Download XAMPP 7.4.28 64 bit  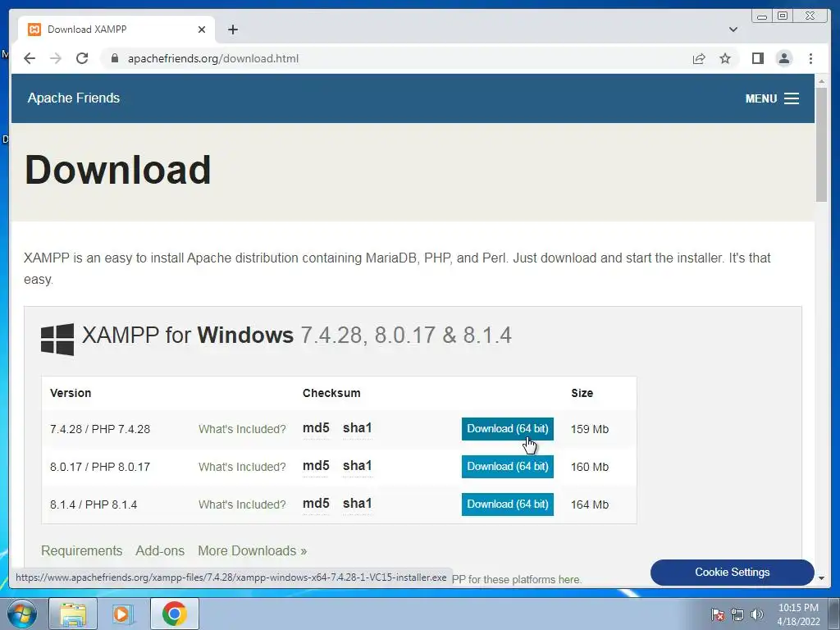click(507, 428)
